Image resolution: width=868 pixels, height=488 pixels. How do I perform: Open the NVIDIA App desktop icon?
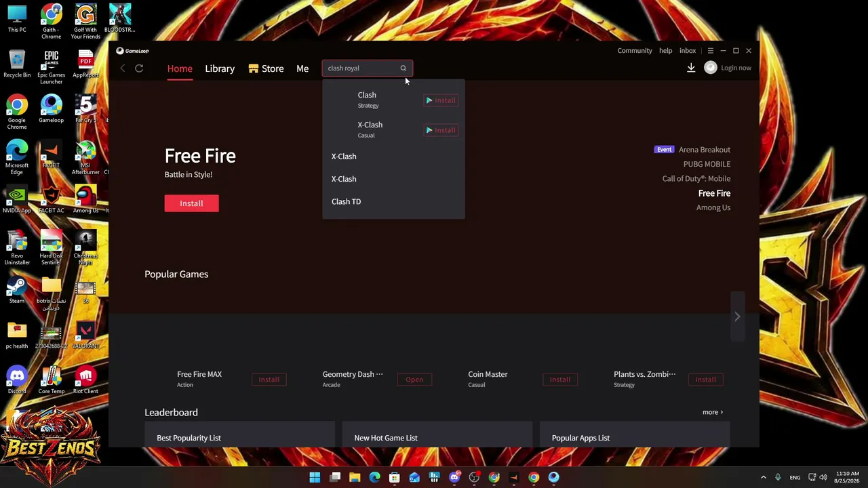coord(17,201)
